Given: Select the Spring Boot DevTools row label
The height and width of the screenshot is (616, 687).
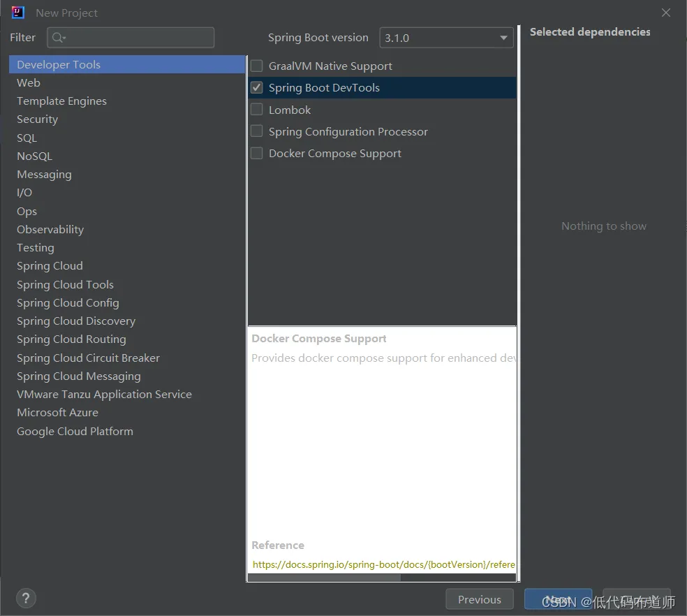Looking at the screenshot, I should 324,88.
